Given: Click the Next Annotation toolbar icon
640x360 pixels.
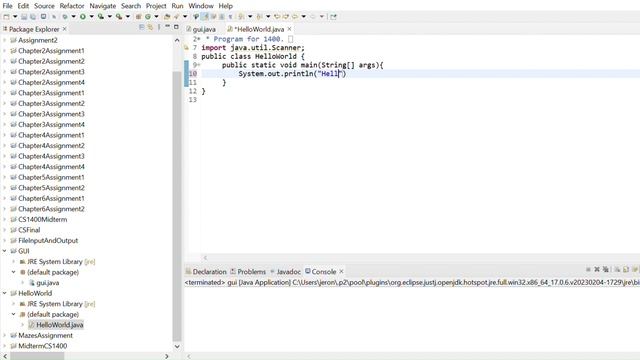Looking at the screenshot, I should point(241,17).
